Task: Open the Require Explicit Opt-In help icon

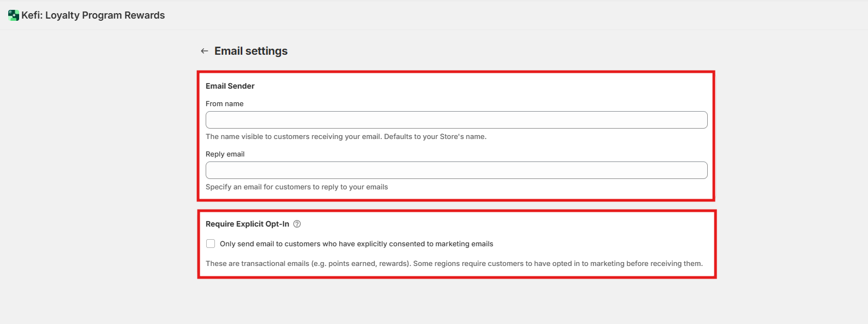Action: click(x=297, y=224)
